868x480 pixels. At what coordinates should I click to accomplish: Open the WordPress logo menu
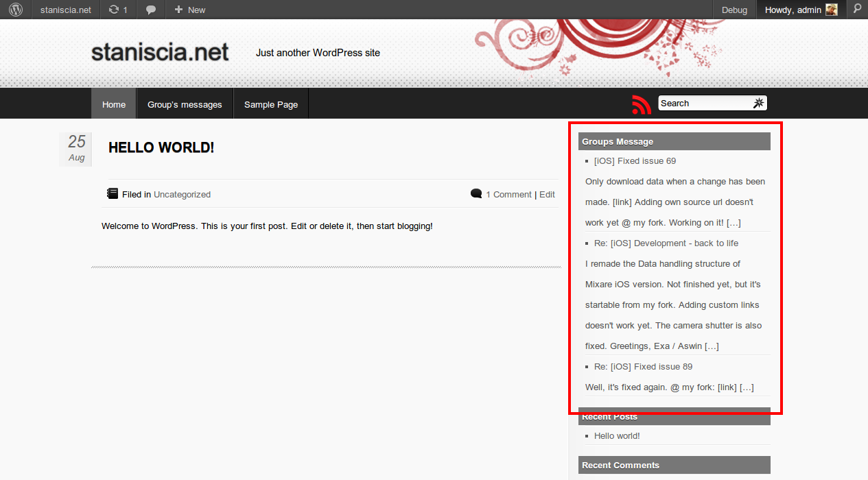point(15,10)
